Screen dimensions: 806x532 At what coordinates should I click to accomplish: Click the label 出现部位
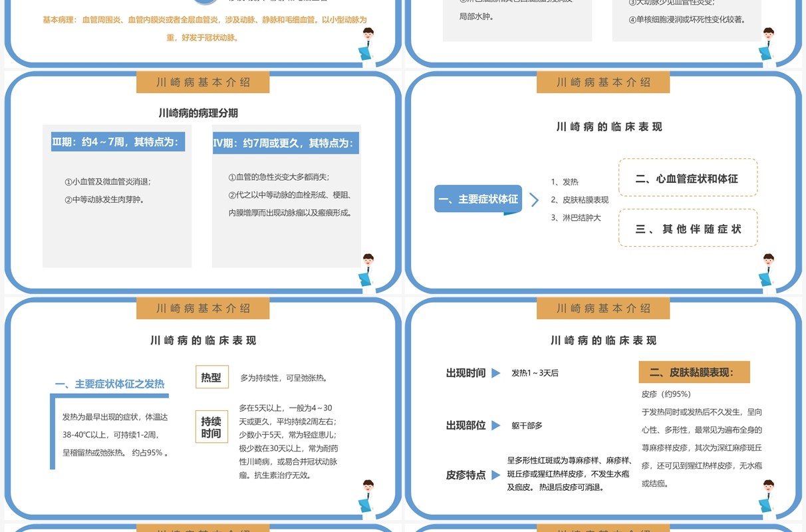[466, 425]
